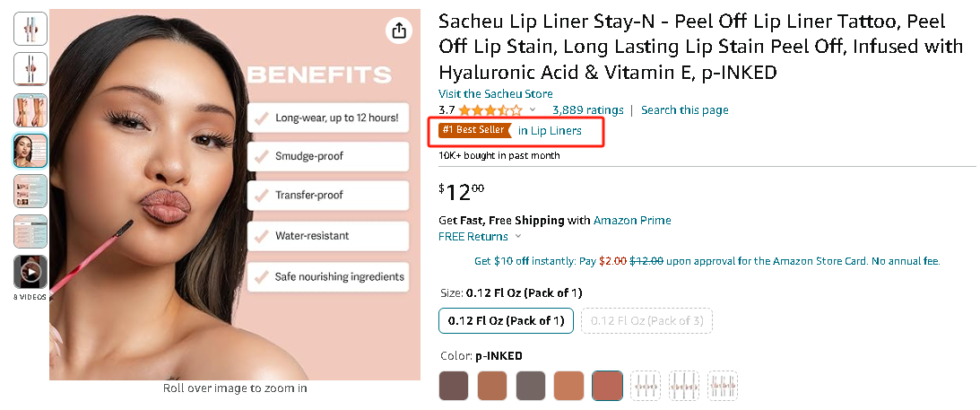View the sixth product thumbnail
The height and width of the screenshot is (410, 980).
coord(30,231)
